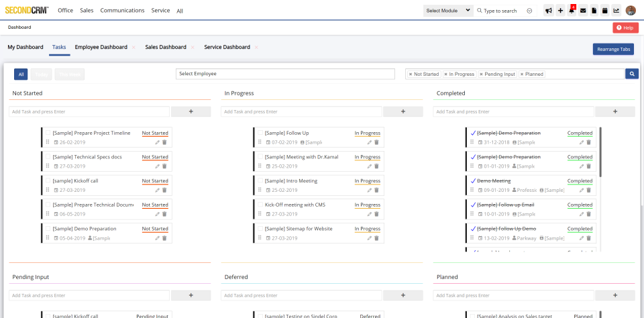The image size is (644, 318).
Task: Click the blue search filter button
Action: coord(632,74)
